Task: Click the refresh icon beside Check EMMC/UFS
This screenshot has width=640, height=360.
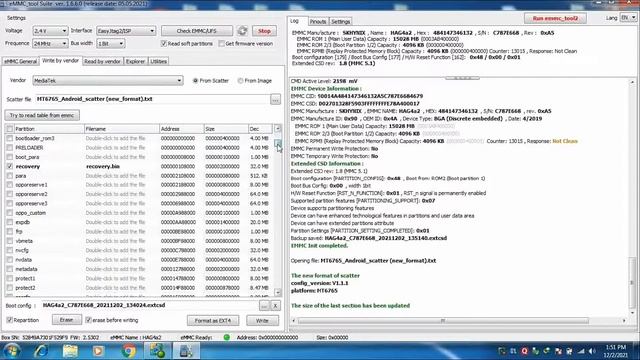Action: point(242,31)
